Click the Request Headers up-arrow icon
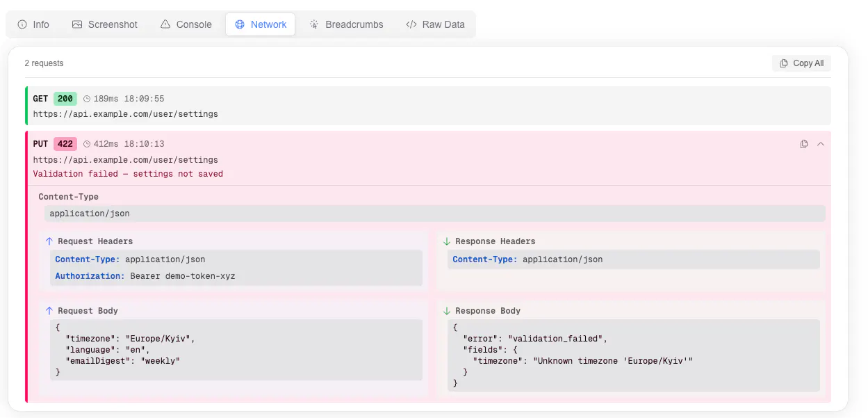Screen dimensions: 868x418 49,241
